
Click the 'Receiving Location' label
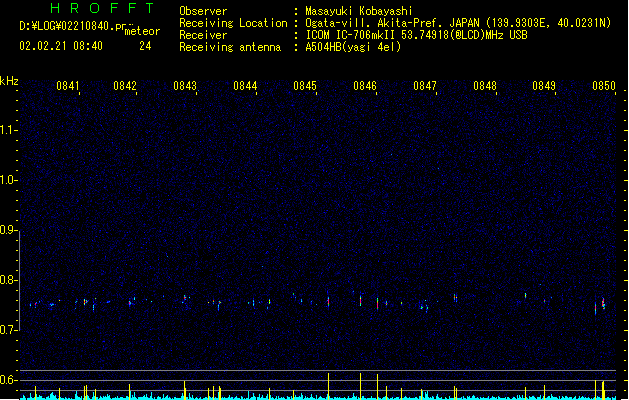[233, 23]
